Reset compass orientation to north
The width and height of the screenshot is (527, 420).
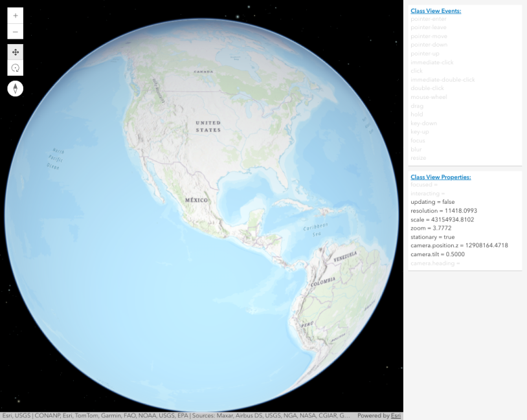tap(16, 89)
